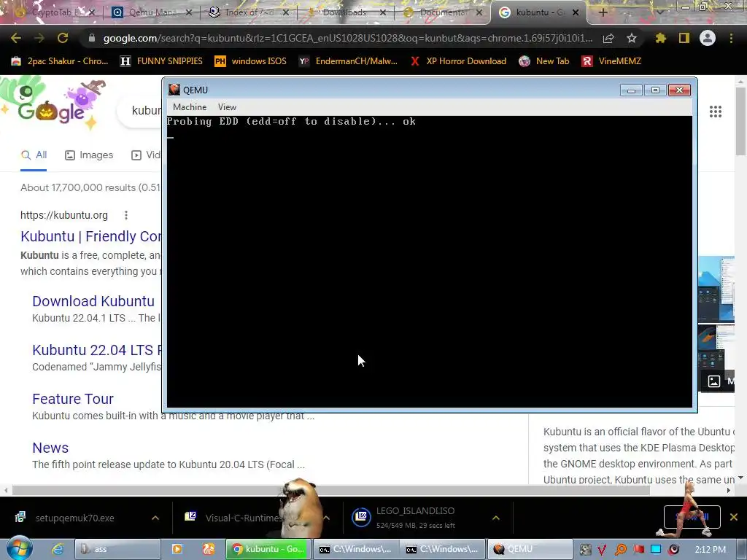The image size is (747, 560).
Task: Bookmark this page with the star icon
Action: pyautogui.click(x=632, y=38)
